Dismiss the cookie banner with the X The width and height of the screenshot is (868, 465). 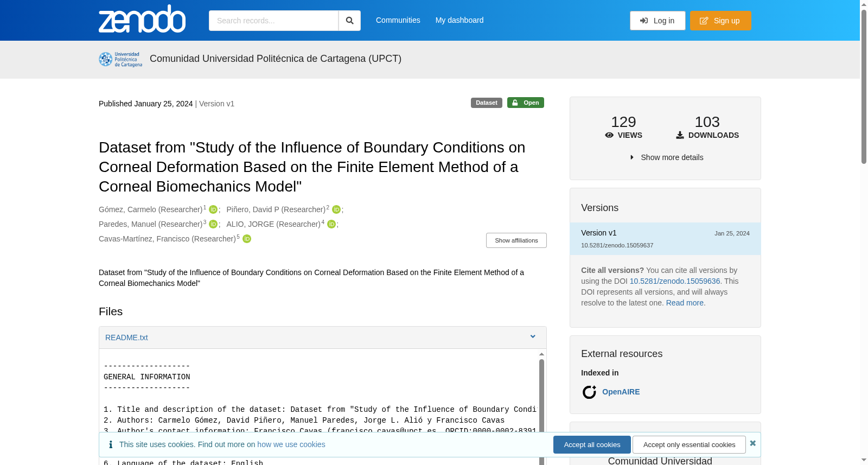click(x=752, y=443)
